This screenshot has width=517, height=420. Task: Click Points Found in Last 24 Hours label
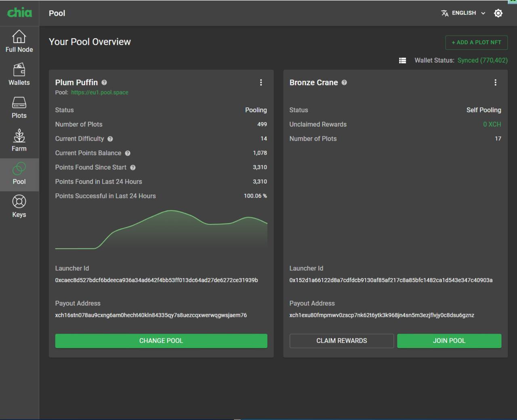click(99, 182)
